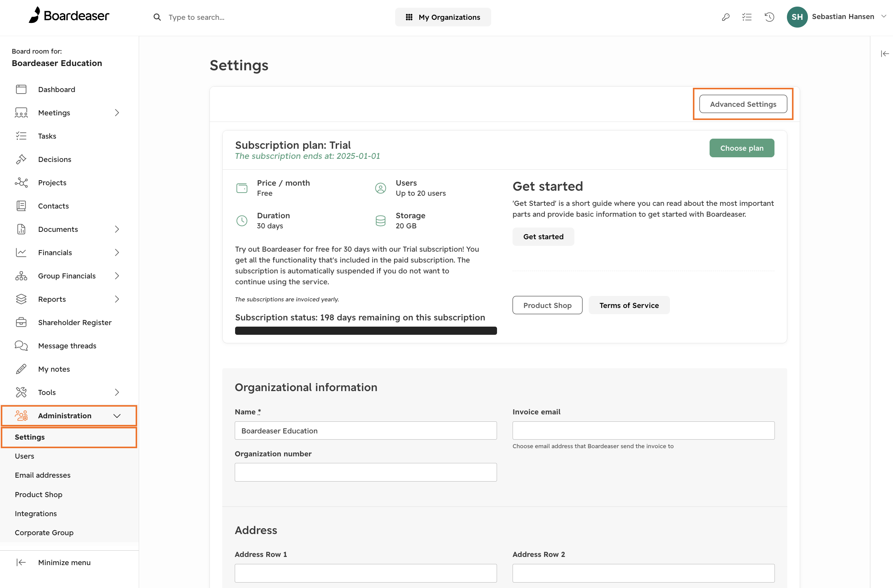Screen dimensions: 893x588
Task: Click the Administration people-gear icon
Action: [x=21, y=416]
